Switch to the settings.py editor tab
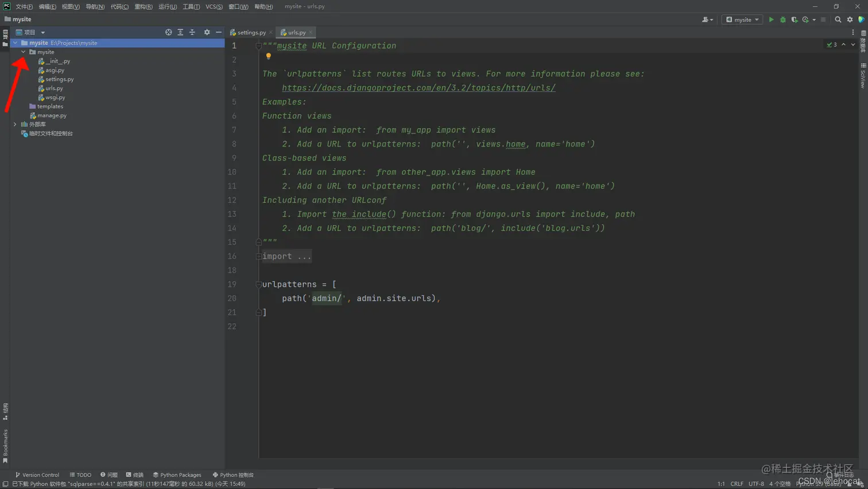Screen dimensions: 868x489 click(251, 33)
